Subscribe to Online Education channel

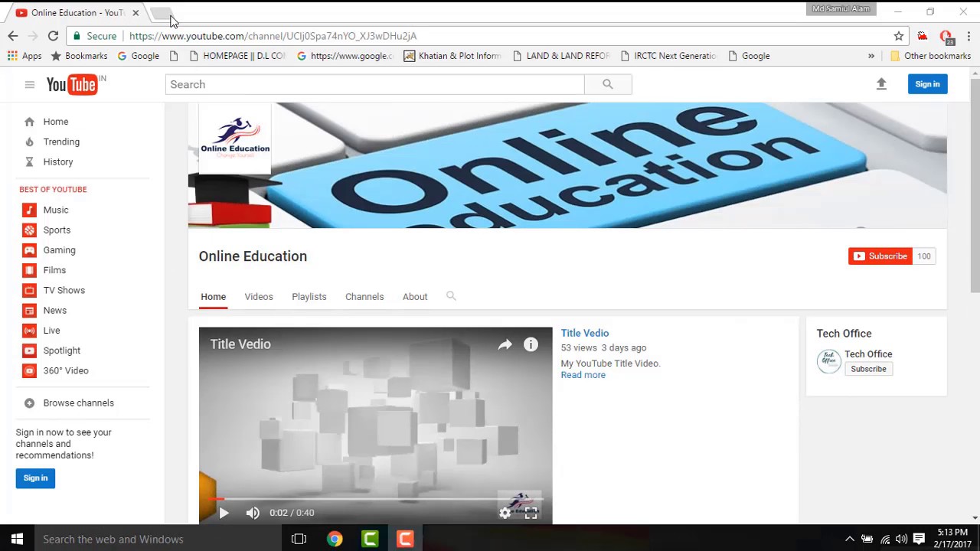click(880, 256)
